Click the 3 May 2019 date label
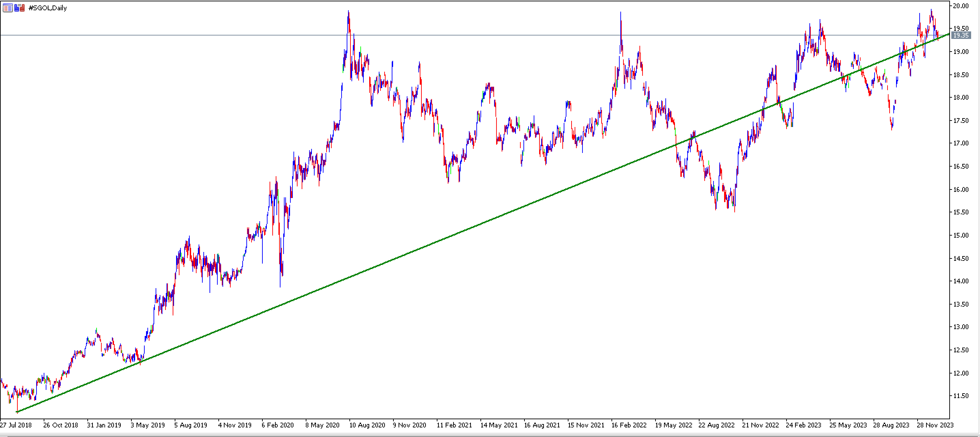 [148, 425]
